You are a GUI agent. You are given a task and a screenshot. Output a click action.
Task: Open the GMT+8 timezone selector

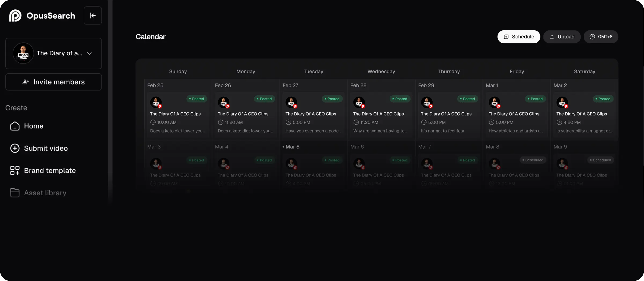(601, 37)
